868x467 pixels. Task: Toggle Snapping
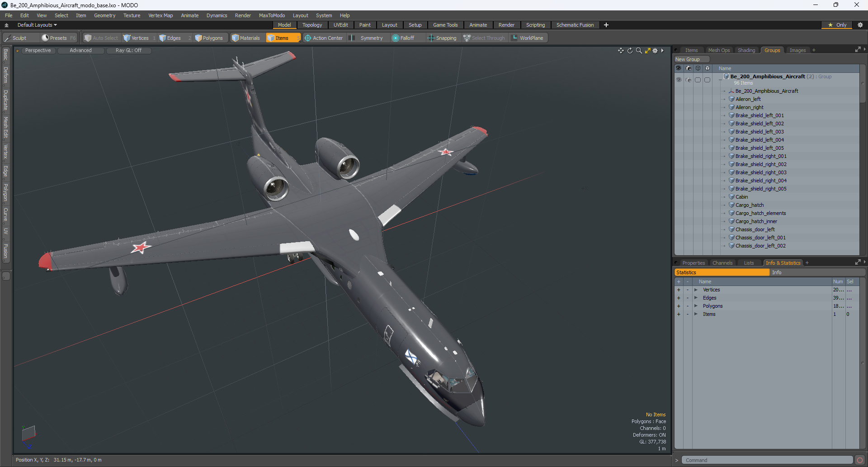click(x=442, y=38)
